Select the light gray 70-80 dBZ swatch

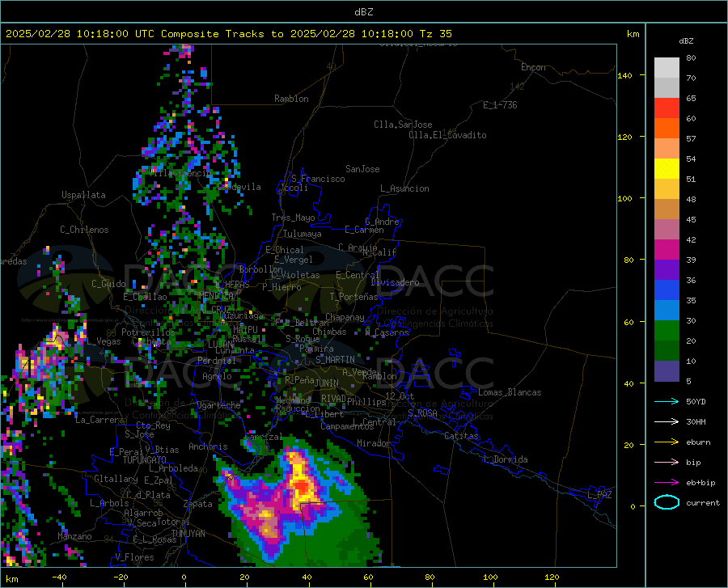667,68
